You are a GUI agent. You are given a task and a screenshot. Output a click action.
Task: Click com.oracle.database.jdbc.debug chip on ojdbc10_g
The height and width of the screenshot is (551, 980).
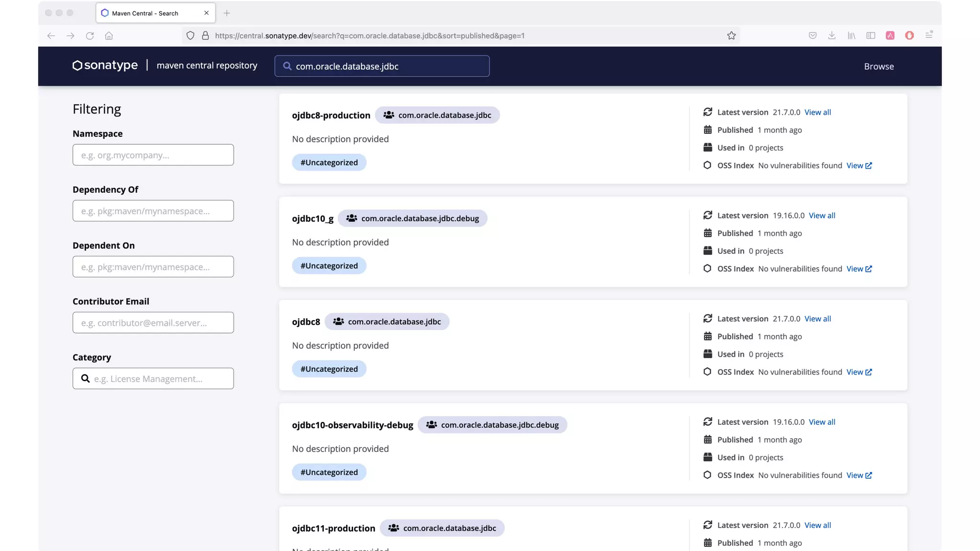click(412, 218)
